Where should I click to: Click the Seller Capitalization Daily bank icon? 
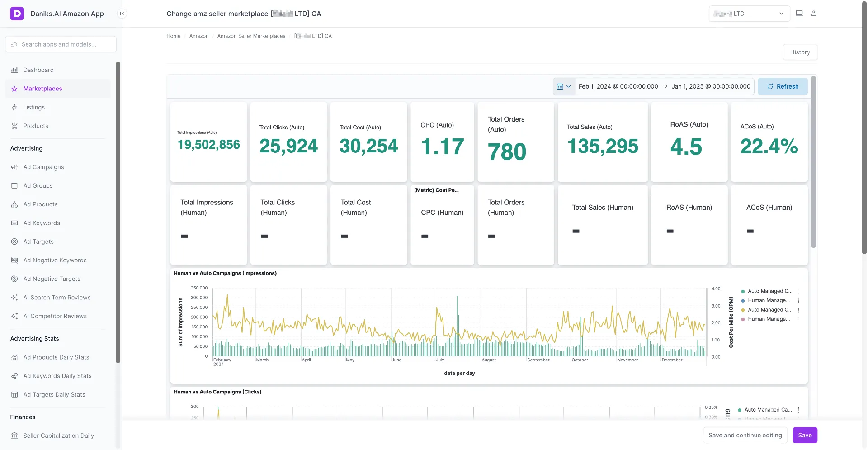pyautogui.click(x=14, y=436)
